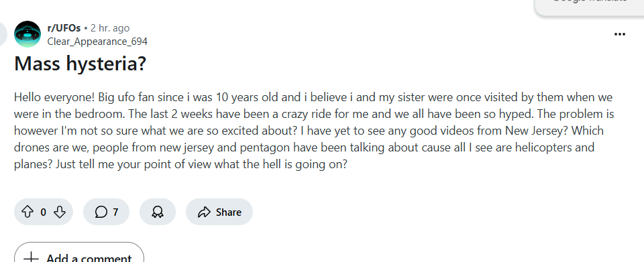Click the partially visible back button at left edge
This screenshot has width=644, height=262.
(x=3, y=34)
